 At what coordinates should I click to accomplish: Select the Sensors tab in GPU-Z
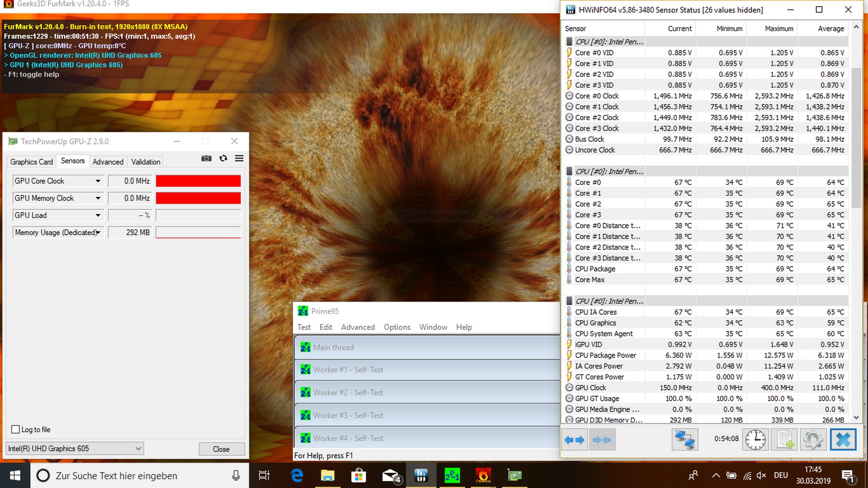73,161
